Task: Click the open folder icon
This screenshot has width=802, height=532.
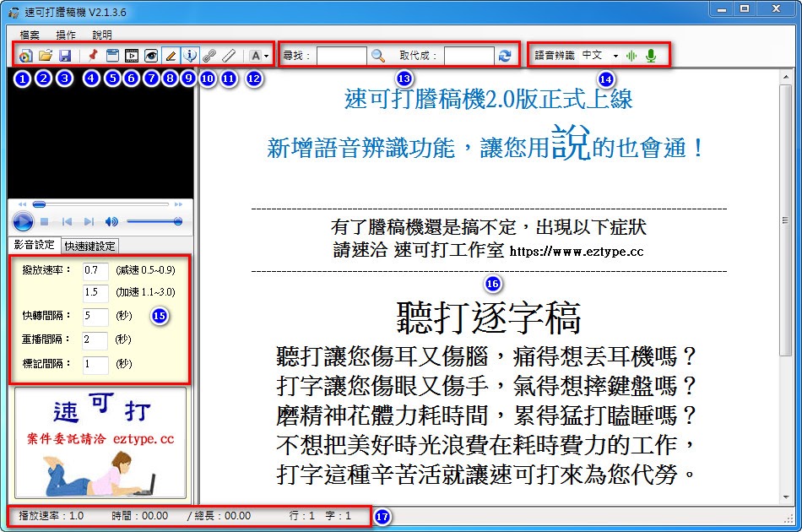Action: (x=46, y=55)
